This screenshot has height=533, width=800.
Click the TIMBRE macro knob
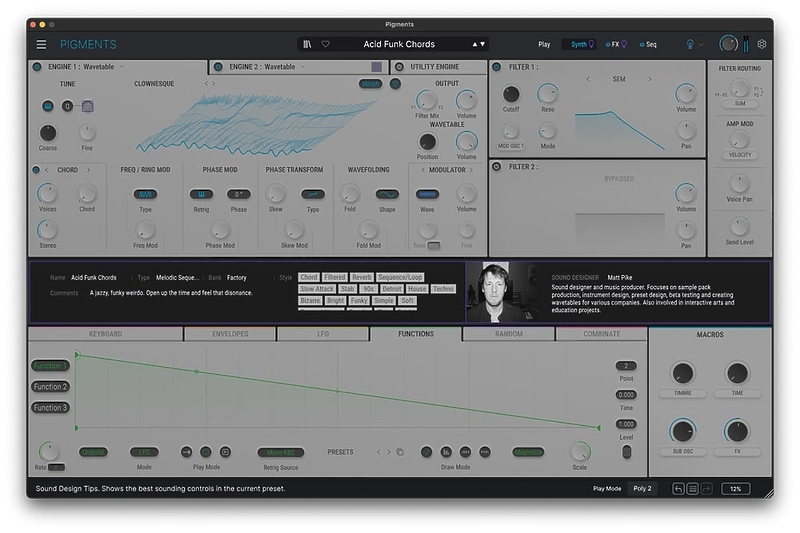[x=683, y=373]
